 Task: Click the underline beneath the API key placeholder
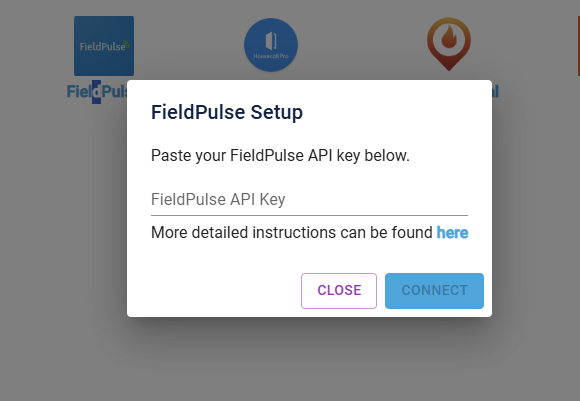click(309, 215)
